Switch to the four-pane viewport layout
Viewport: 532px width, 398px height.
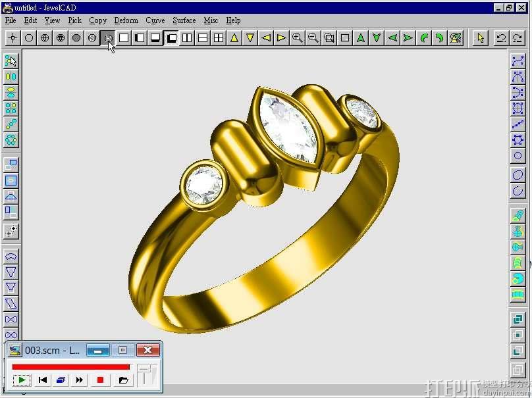coord(219,37)
